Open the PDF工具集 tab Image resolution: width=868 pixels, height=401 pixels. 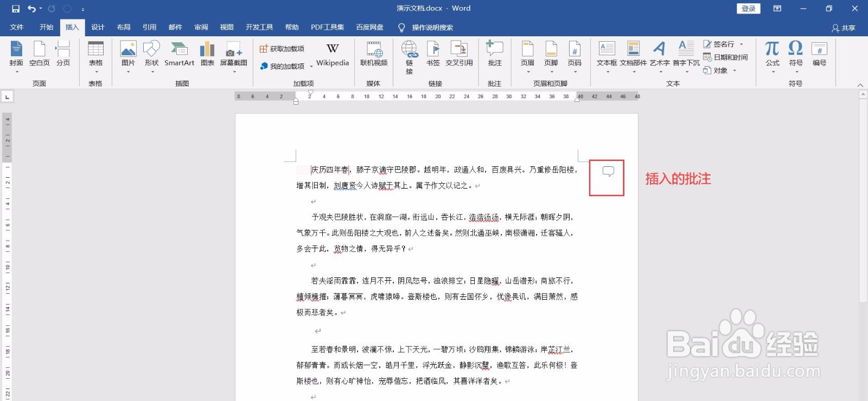pyautogui.click(x=327, y=27)
